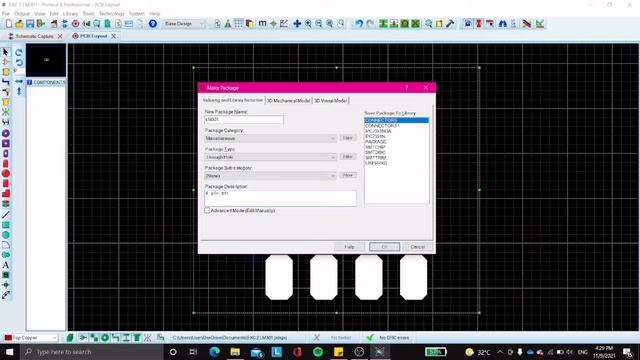Image resolution: width=640 pixels, height=360 pixels.
Task: Switch to the 3D Visual Model tab
Action: pyautogui.click(x=331, y=100)
